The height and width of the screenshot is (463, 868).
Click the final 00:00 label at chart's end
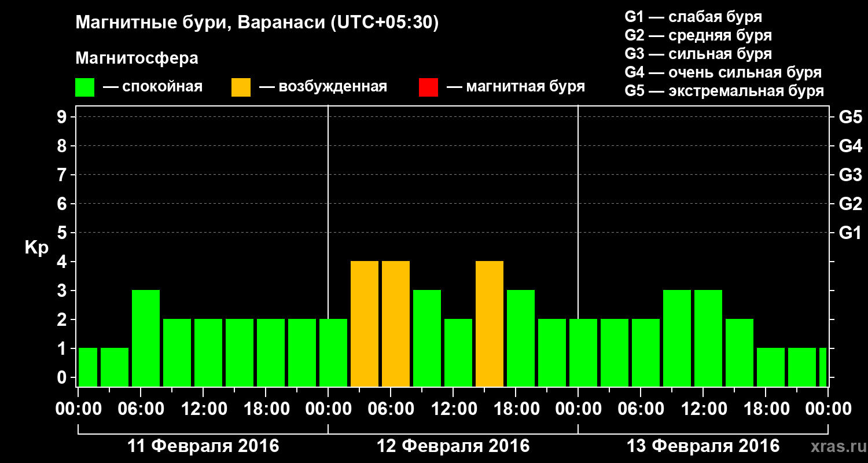coord(829,409)
